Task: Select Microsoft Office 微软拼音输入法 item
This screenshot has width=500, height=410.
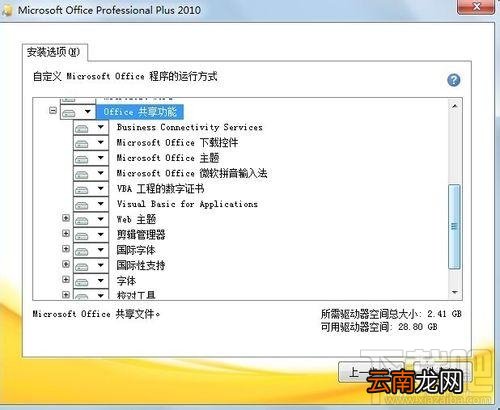Action: coord(192,173)
